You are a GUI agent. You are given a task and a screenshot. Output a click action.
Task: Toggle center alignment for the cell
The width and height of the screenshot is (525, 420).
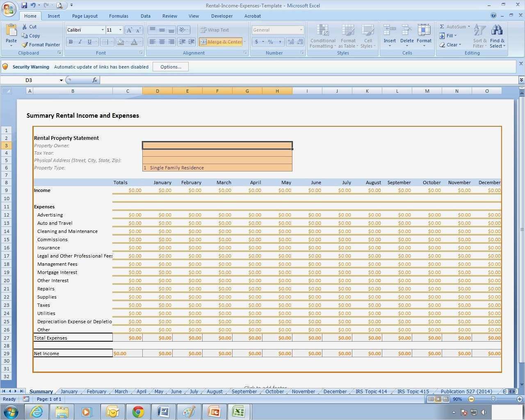click(x=162, y=41)
